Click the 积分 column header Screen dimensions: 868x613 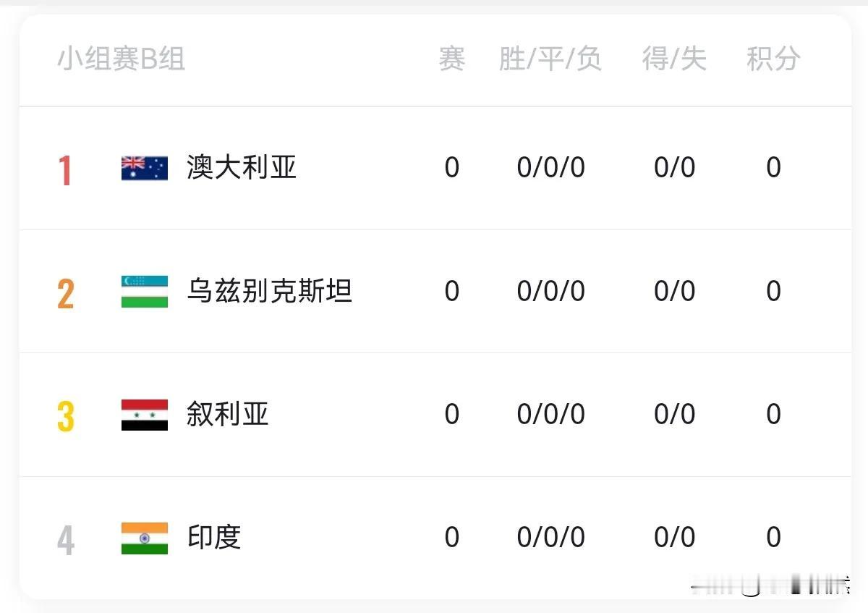pos(773,59)
